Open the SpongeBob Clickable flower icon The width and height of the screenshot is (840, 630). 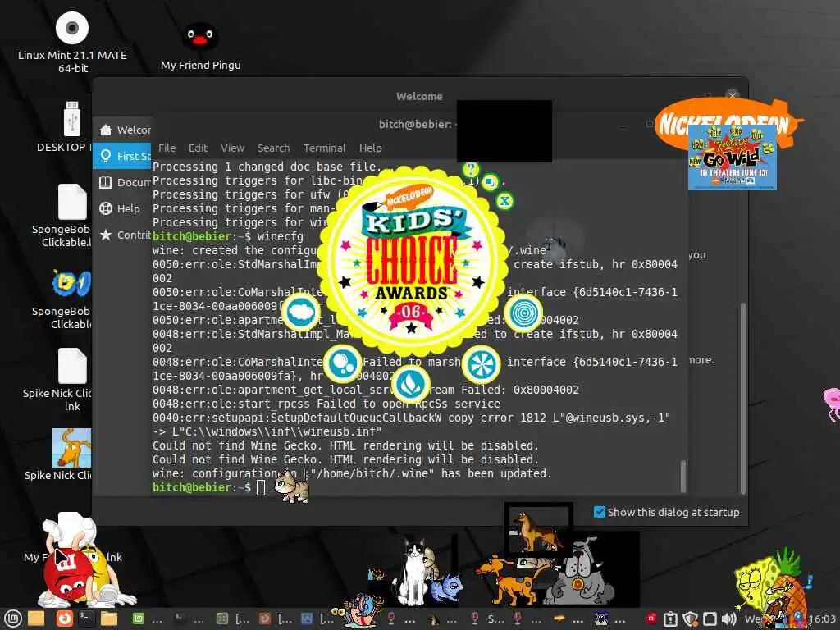click(72, 283)
